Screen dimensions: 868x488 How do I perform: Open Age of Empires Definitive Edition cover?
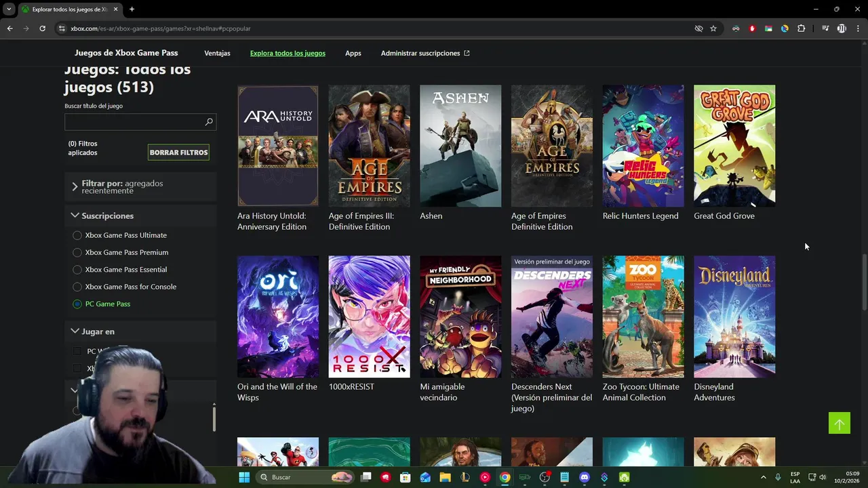[x=551, y=146]
